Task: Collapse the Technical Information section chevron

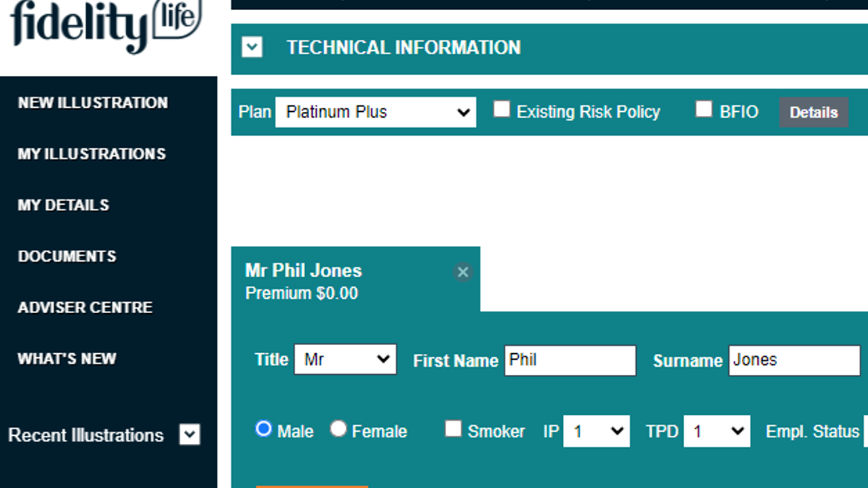Action: [252, 47]
